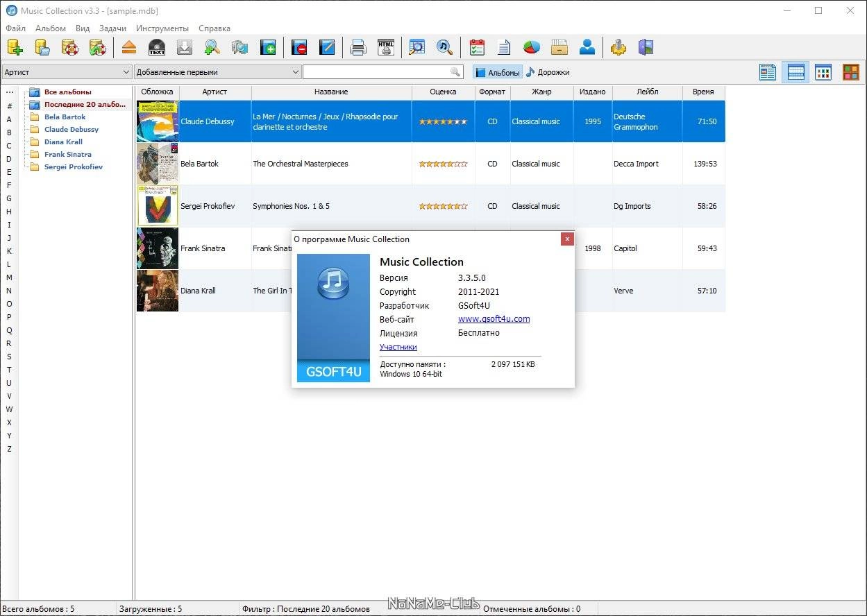Click into the search text field
867x616 pixels.
376,72
